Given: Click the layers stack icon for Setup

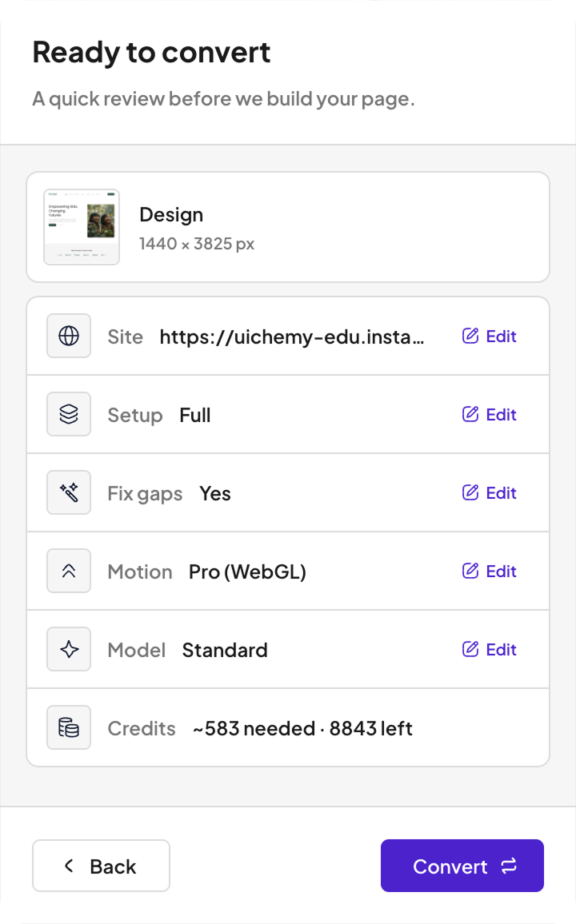Looking at the screenshot, I should coord(69,414).
